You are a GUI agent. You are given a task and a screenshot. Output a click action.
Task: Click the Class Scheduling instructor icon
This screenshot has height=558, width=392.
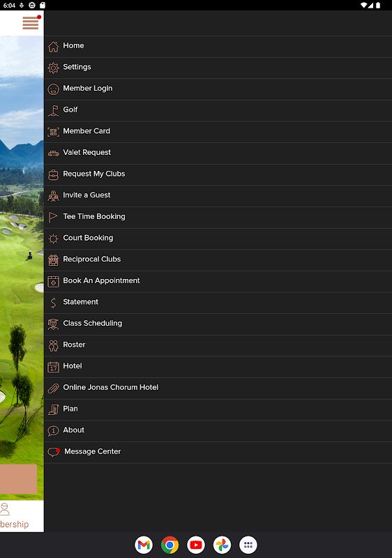click(x=53, y=324)
